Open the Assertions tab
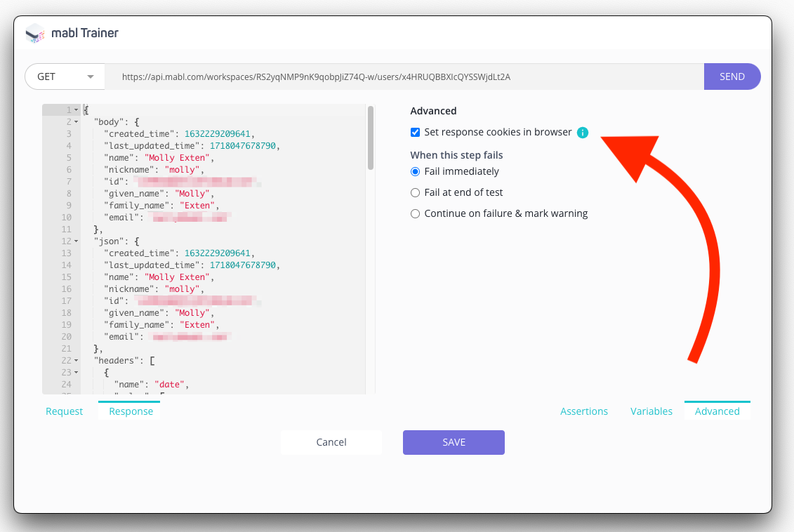794x532 pixels. (x=584, y=411)
